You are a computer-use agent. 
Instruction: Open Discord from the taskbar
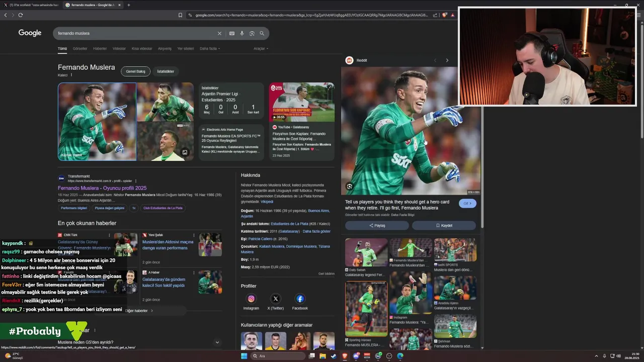pyautogui.click(x=356, y=356)
